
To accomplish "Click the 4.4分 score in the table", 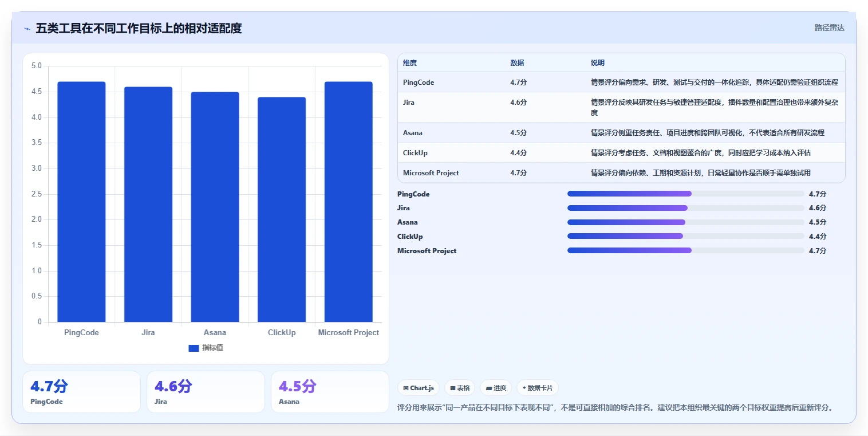I will point(519,153).
